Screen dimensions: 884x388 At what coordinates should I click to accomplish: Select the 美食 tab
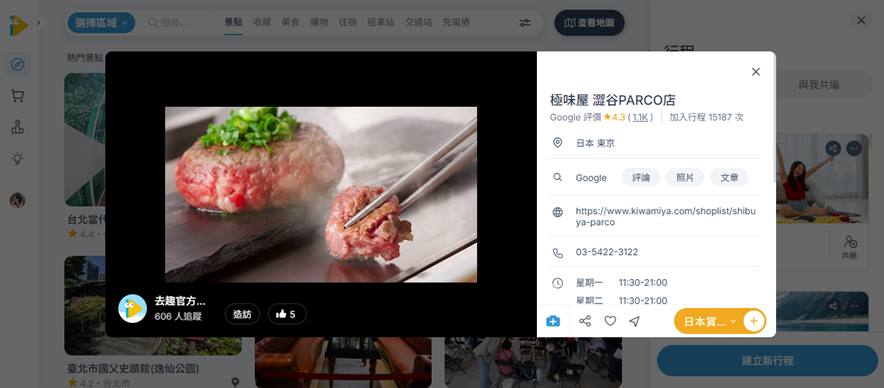[290, 23]
